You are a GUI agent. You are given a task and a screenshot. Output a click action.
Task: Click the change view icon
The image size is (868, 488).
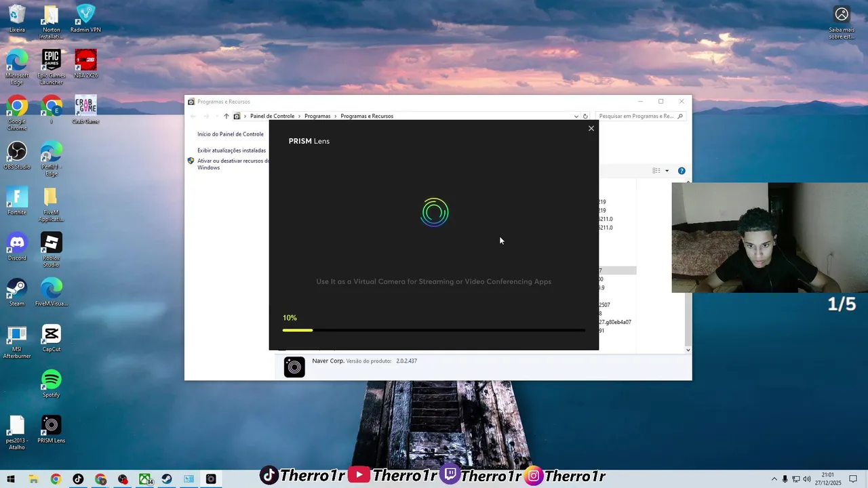[x=656, y=171]
